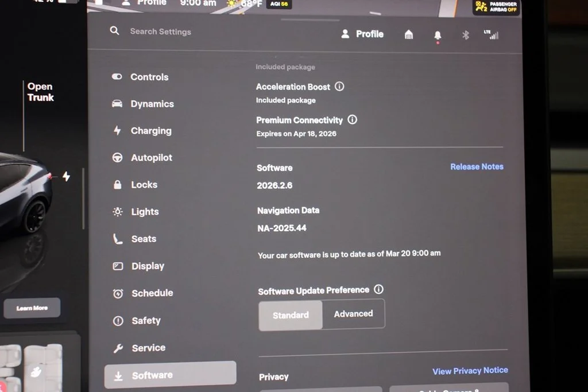Select the highlighted Software menu item
Viewport: 588px width, 392px height.
[170, 375]
